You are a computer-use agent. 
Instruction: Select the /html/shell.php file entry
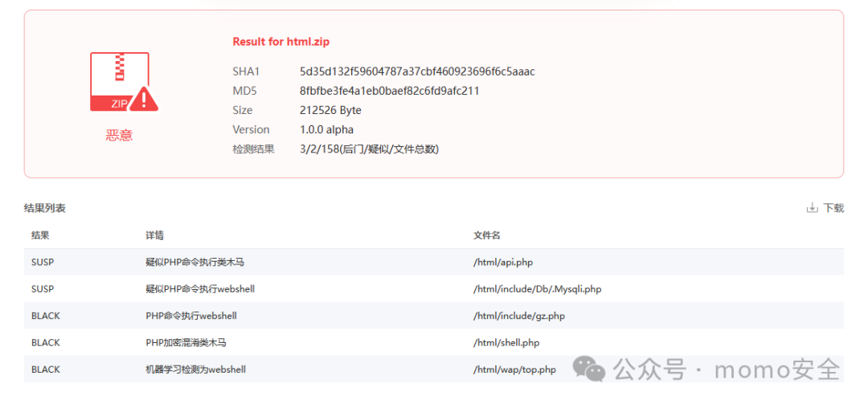[506, 343]
